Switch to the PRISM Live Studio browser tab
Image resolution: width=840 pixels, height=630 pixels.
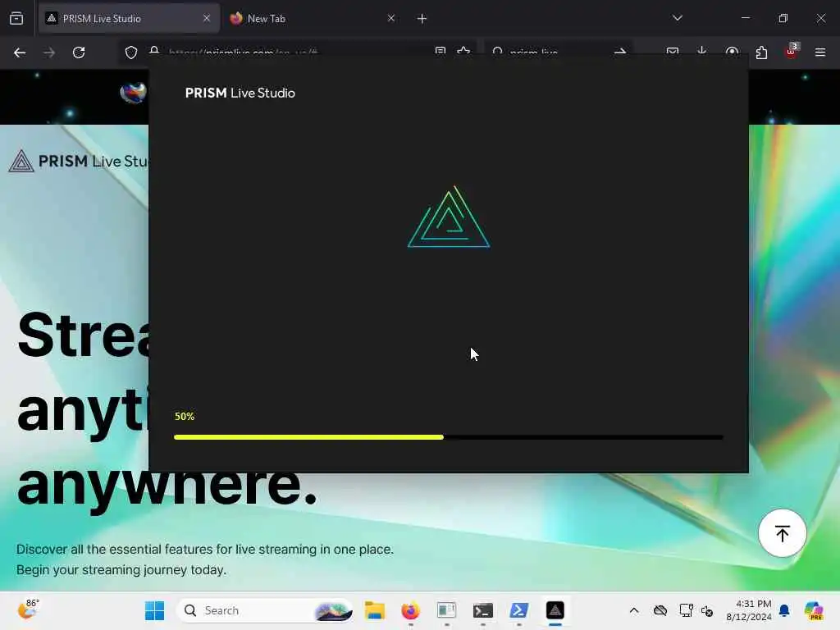click(x=129, y=18)
